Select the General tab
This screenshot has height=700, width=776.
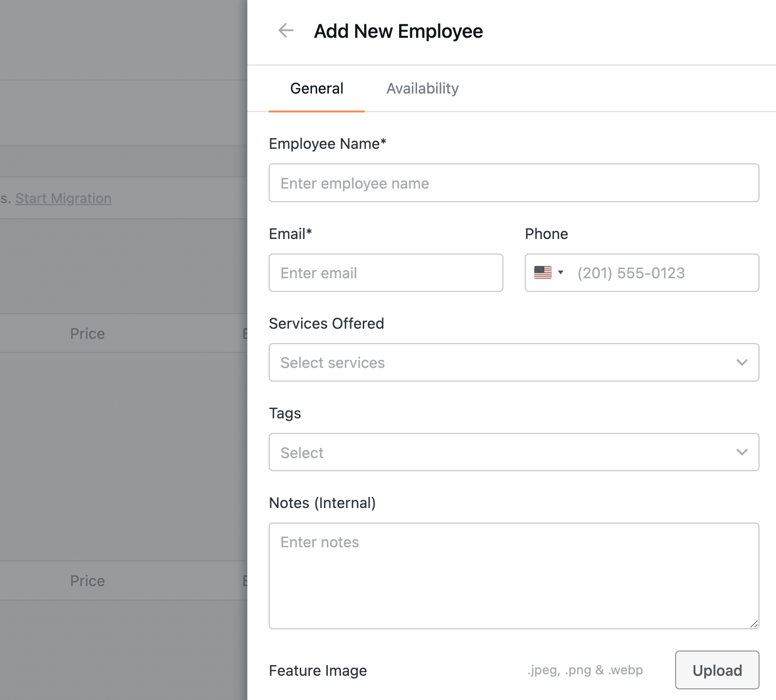(x=316, y=88)
